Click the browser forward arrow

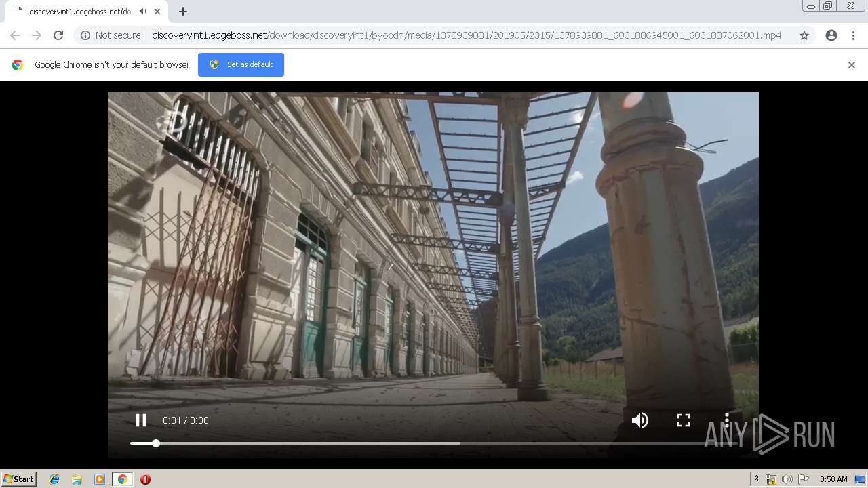pos(37,35)
